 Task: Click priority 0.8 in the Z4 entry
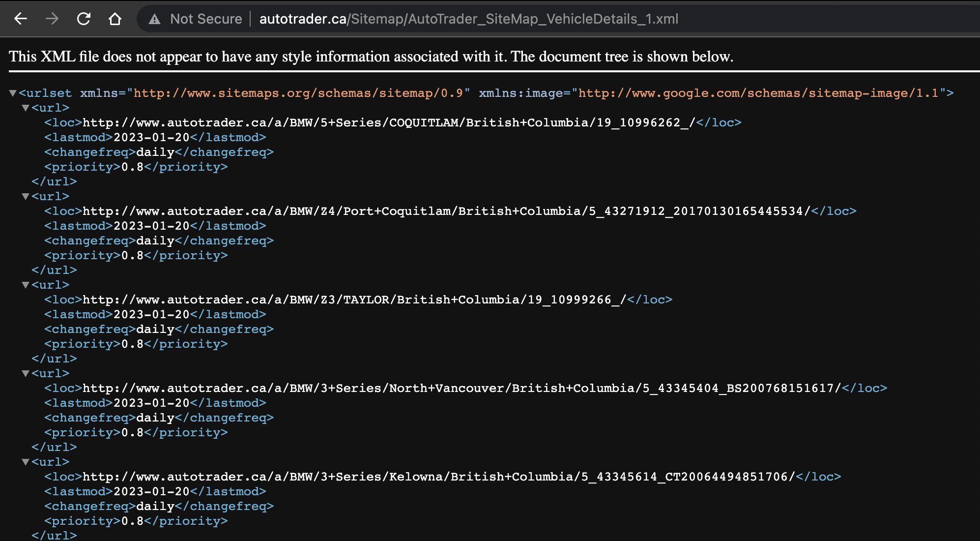132,255
